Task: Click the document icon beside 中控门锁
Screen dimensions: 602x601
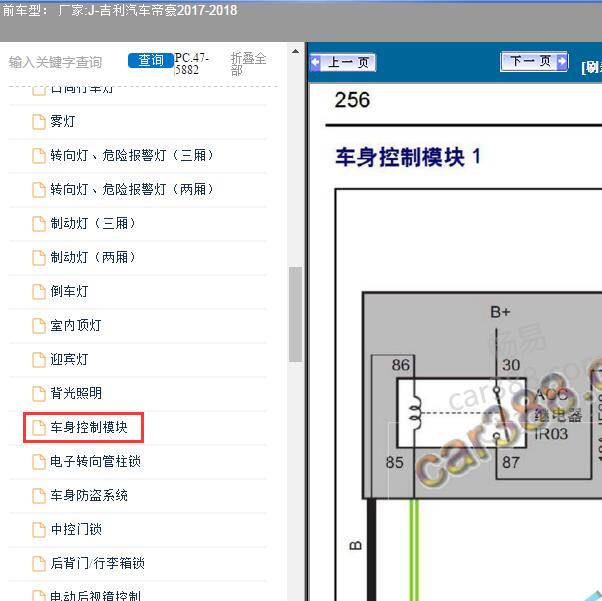Action: pyautogui.click(x=39, y=530)
